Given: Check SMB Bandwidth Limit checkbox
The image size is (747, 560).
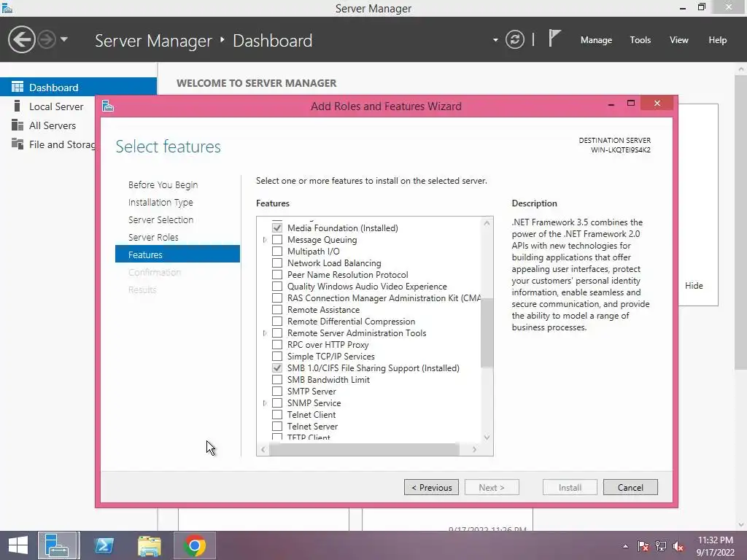Looking at the screenshot, I should coord(276,379).
